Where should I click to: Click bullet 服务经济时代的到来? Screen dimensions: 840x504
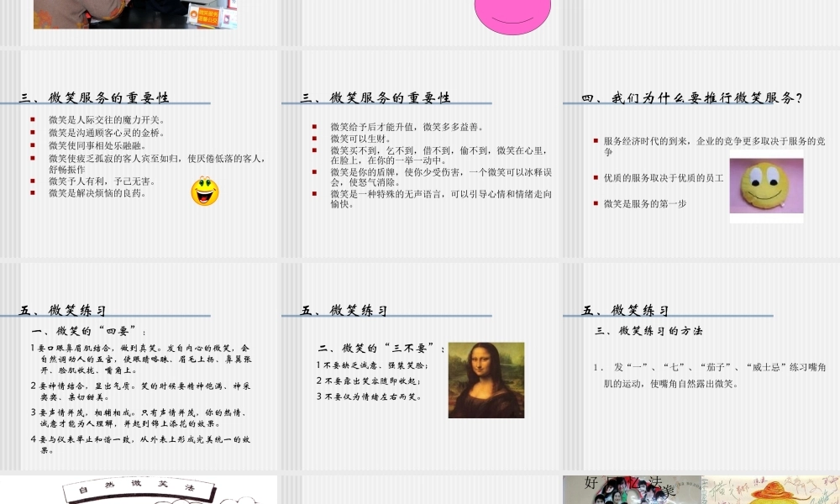(x=715, y=146)
